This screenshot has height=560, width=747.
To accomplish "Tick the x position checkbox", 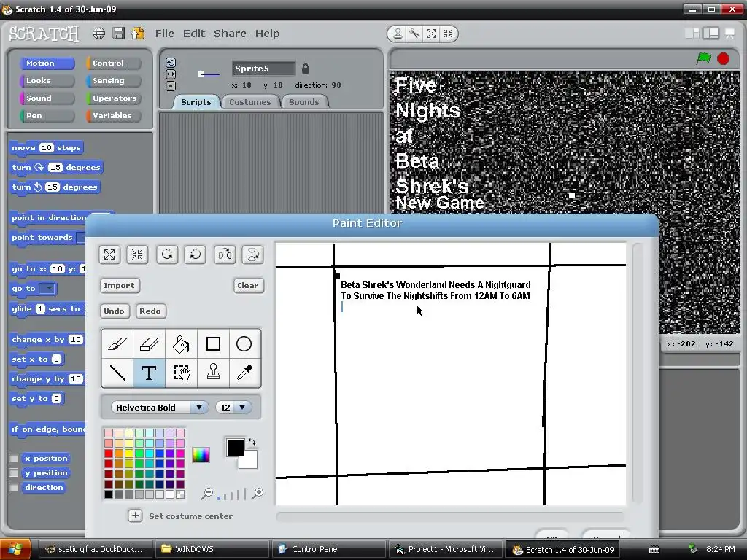I will pos(14,458).
